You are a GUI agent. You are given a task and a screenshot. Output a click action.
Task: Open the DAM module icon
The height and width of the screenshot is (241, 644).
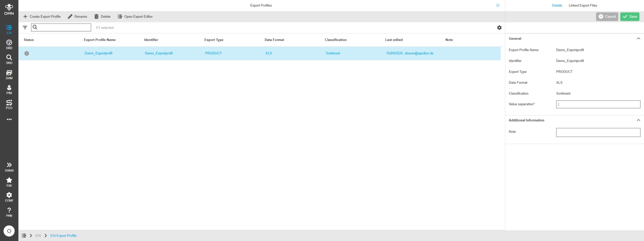(x=9, y=74)
